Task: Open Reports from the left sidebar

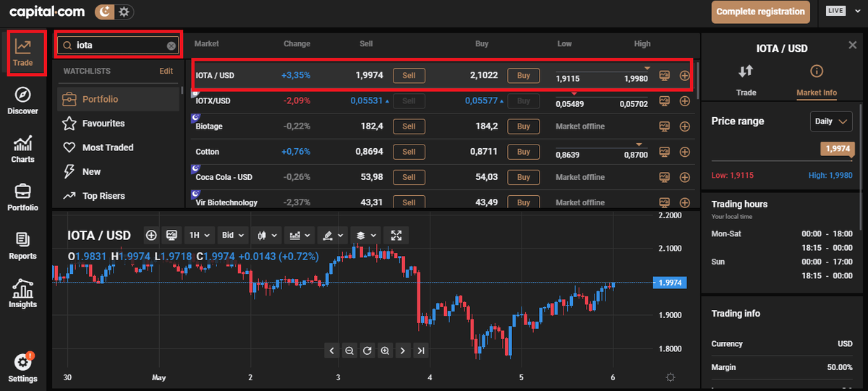Action: [x=23, y=246]
